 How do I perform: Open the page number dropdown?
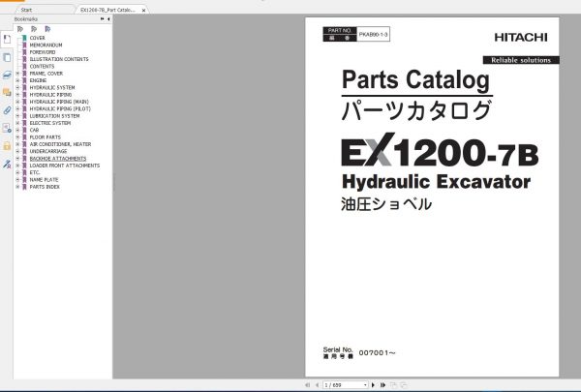365,385
